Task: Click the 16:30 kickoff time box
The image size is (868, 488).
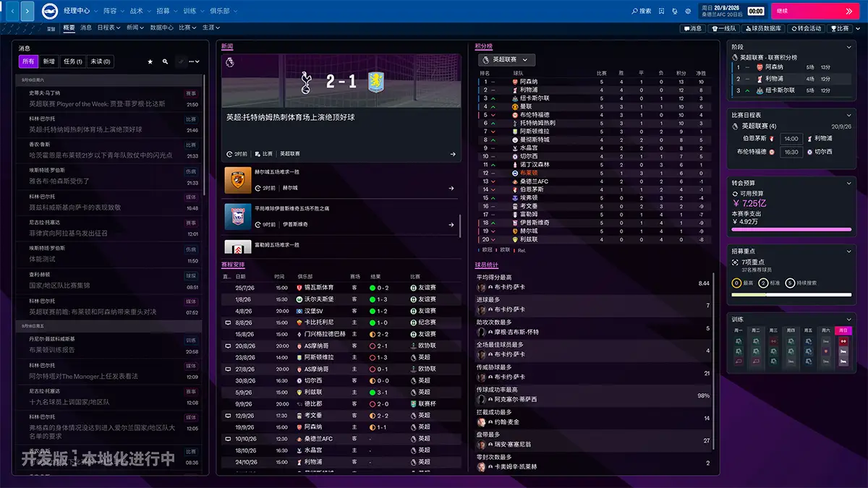Action: click(x=791, y=152)
